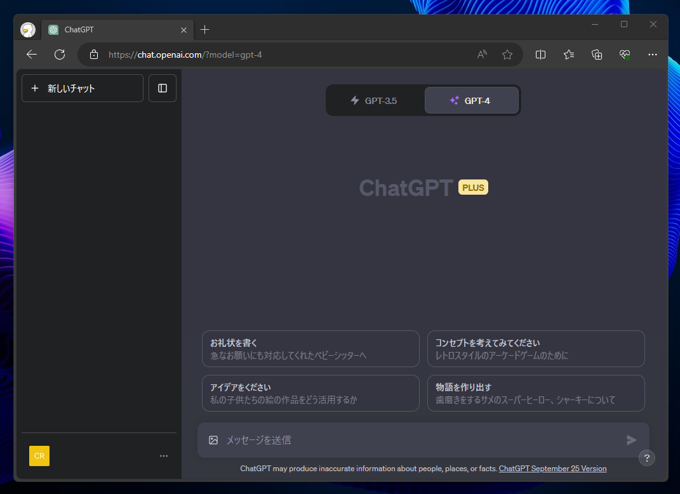
Task: Choose the コンセプトを考えてみてください suggestion
Action: coord(536,349)
